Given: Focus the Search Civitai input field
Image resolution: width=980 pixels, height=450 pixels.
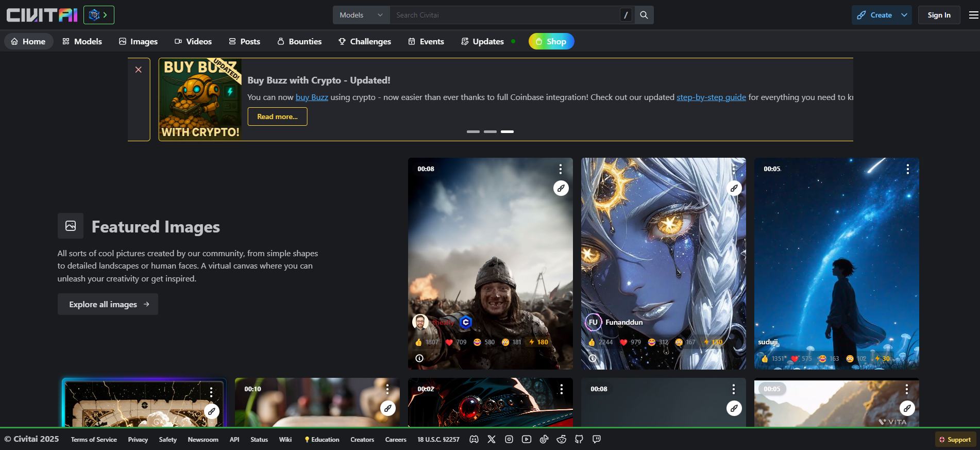Looking at the screenshot, I should 505,15.
